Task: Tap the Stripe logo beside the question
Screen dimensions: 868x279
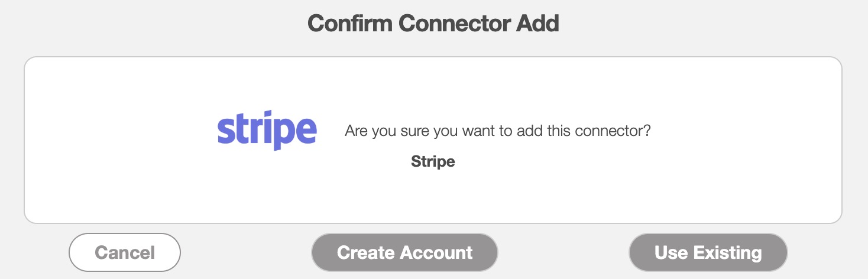Action: tap(267, 129)
